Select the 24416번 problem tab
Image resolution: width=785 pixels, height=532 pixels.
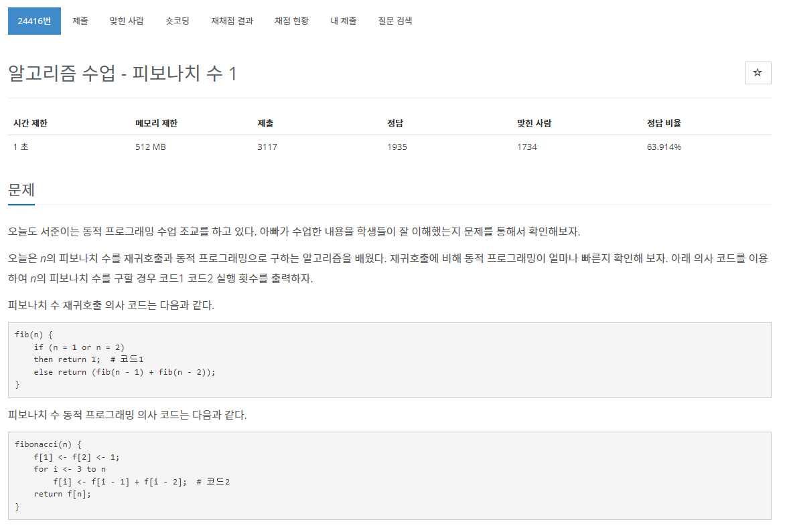pos(34,21)
